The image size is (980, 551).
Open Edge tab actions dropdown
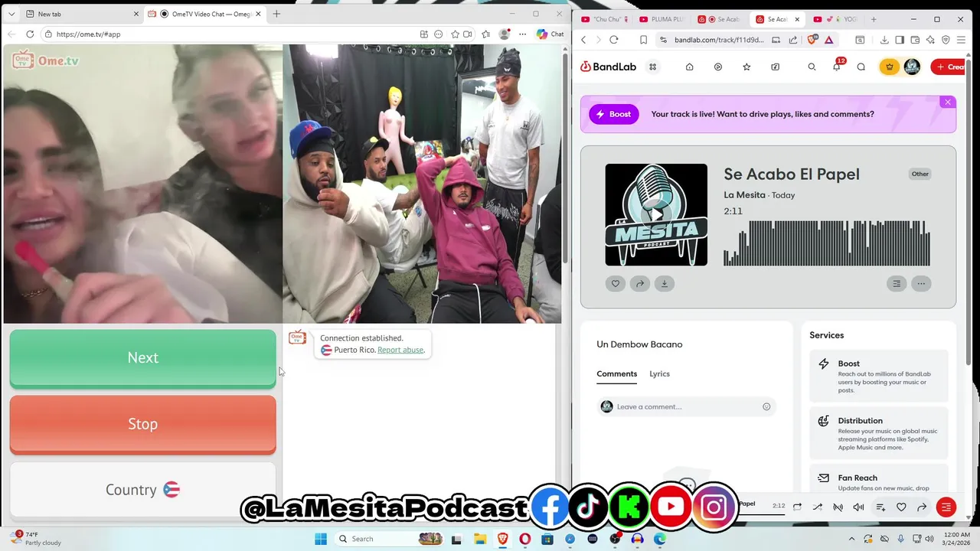[x=11, y=14]
